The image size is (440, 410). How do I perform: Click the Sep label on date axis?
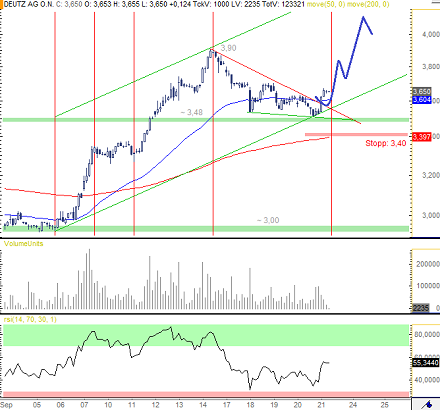tap(6, 405)
